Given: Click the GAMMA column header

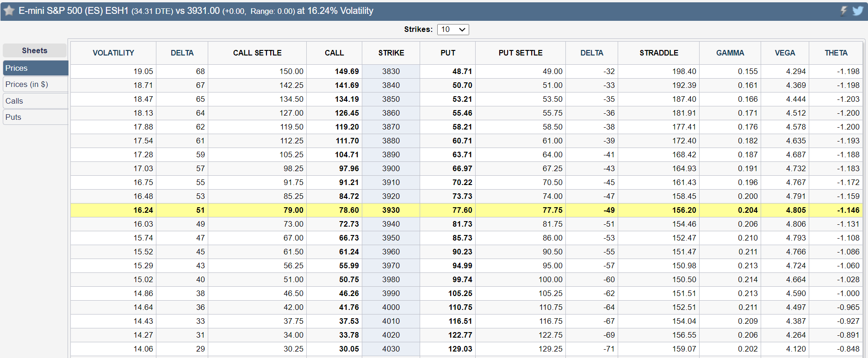Looking at the screenshot, I should point(730,53).
